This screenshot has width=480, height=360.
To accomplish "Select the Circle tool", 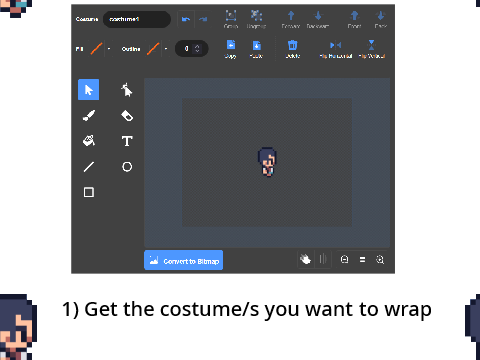I will point(127,167).
